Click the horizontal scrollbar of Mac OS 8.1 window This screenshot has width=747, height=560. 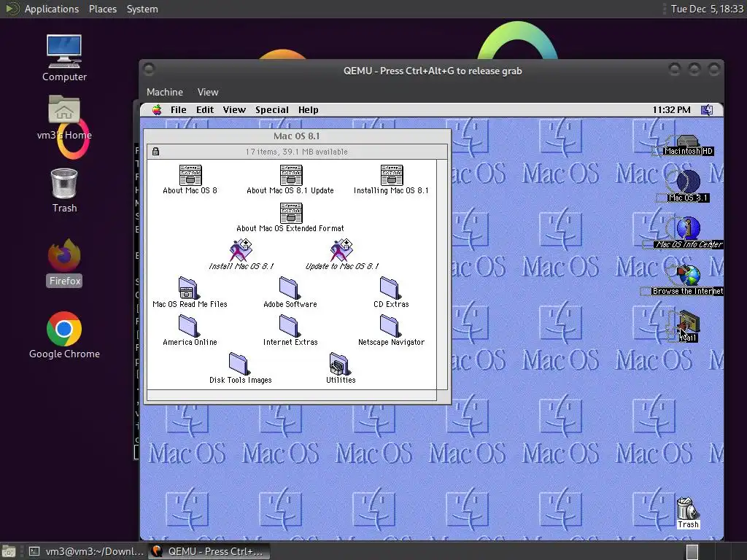[292, 395]
